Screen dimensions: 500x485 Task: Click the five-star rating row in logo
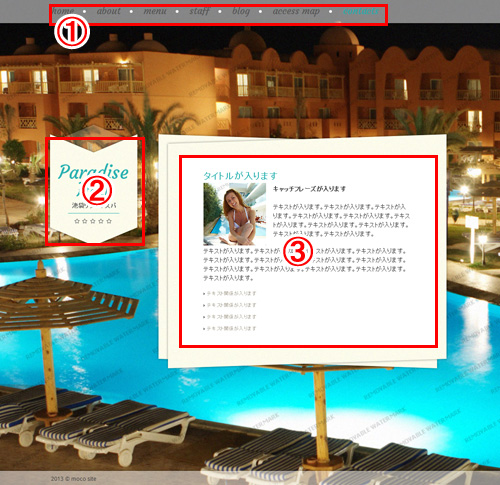tap(93, 221)
